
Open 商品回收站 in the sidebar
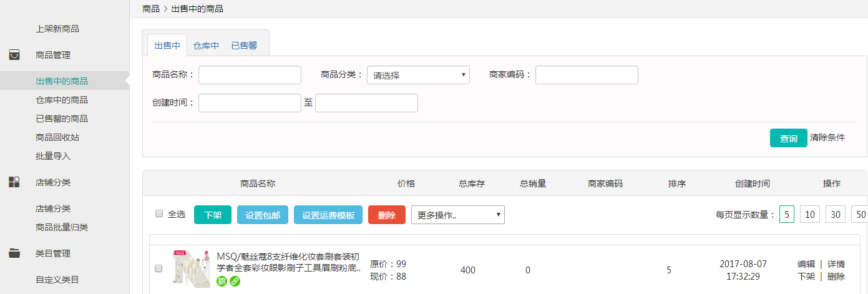tap(57, 137)
